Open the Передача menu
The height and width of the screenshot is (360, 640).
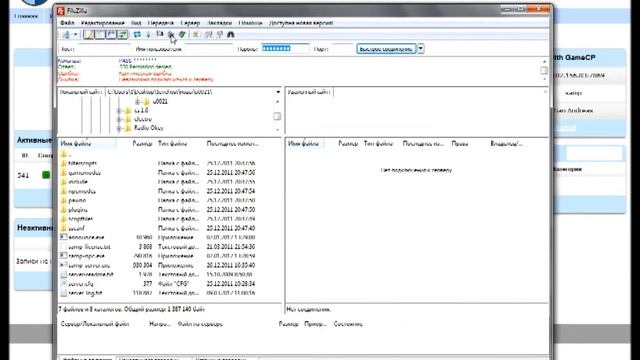[161, 23]
